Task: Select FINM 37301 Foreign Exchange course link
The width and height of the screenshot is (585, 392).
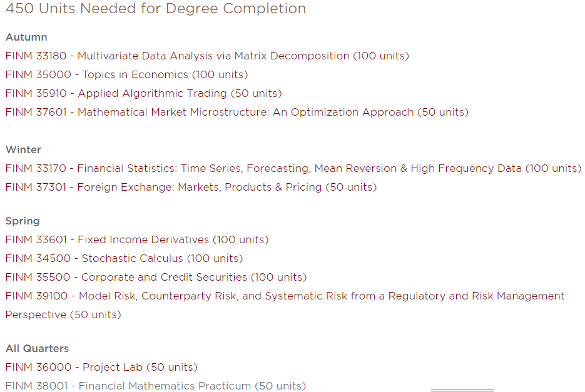Action: click(x=191, y=187)
